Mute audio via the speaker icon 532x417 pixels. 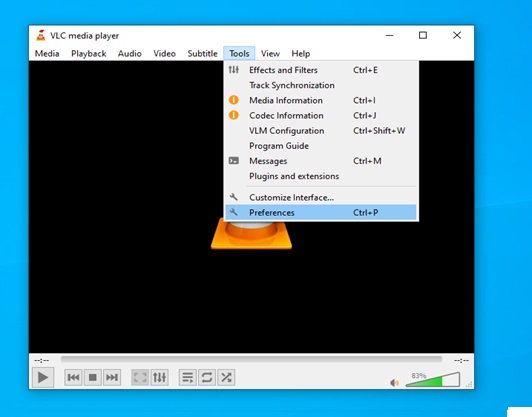point(394,383)
